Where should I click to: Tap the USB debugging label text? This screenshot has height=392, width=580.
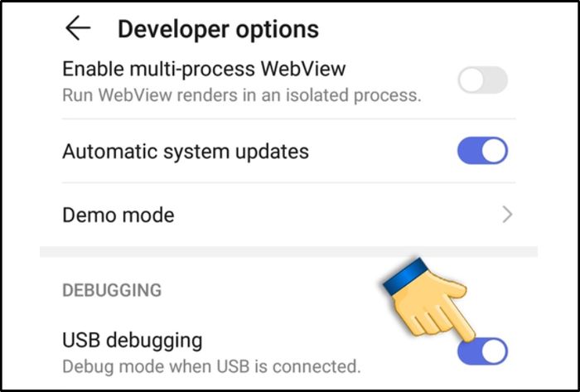click(x=133, y=341)
